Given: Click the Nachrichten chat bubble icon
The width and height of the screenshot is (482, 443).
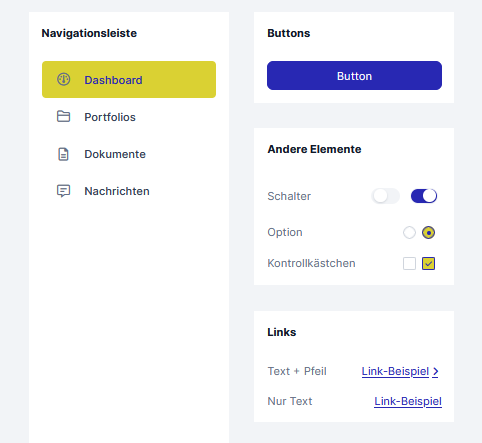Looking at the screenshot, I should [x=63, y=191].
